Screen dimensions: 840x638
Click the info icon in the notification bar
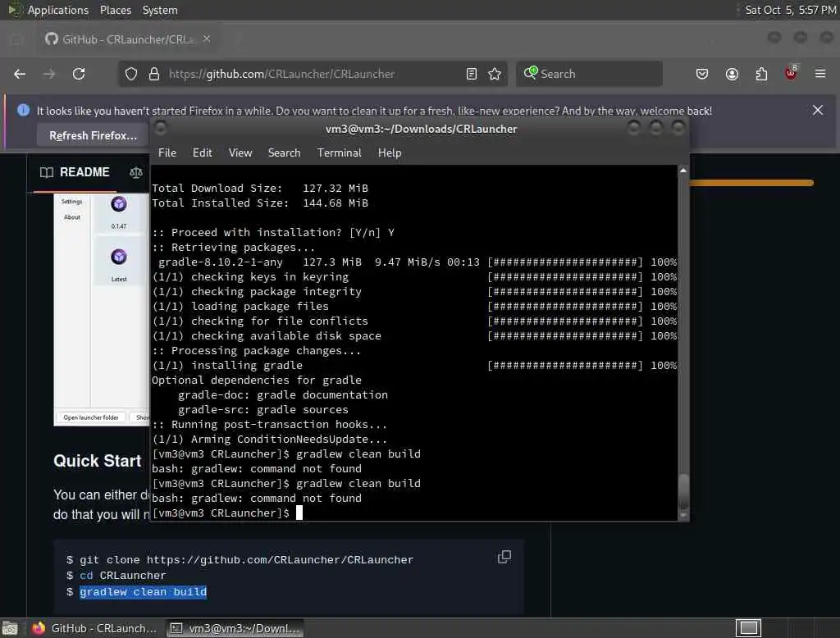23,111
